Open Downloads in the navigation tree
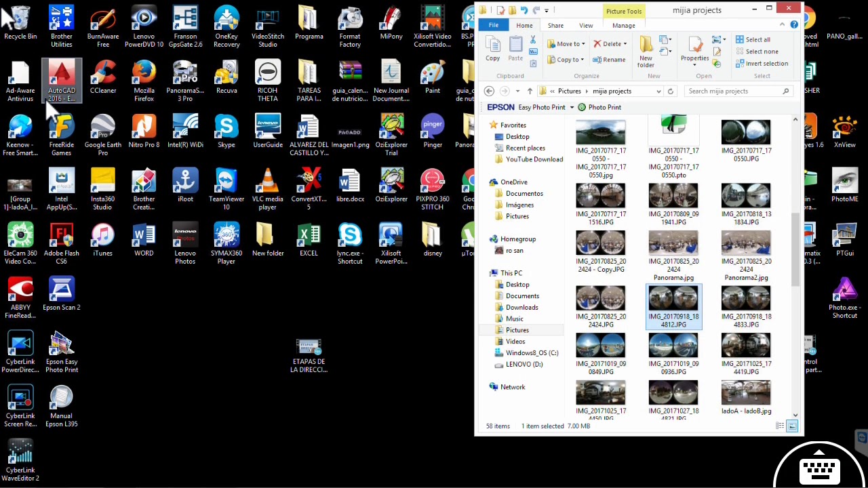Image resolution: width=868 pixels, height=488 pixels. [521, 307]
